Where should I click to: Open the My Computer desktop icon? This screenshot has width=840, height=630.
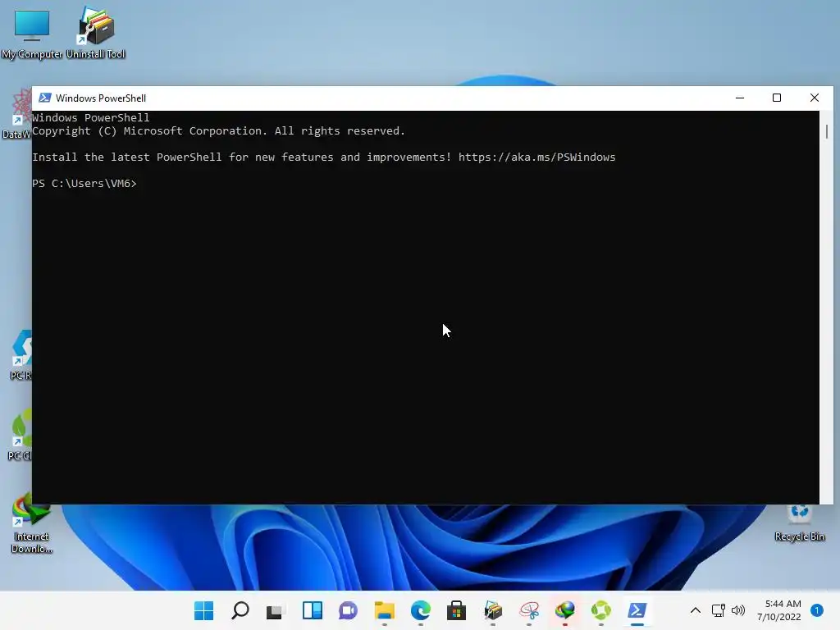(x=32, y=33)
